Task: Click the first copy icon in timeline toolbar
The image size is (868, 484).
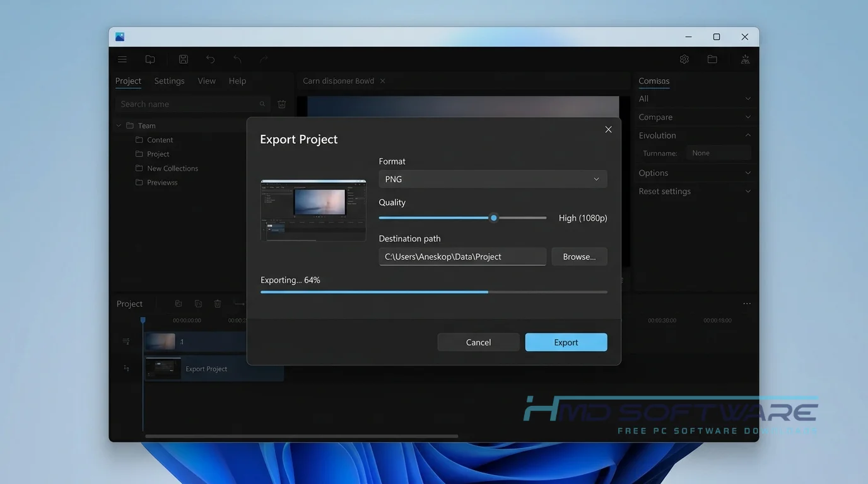Action: 179,304
